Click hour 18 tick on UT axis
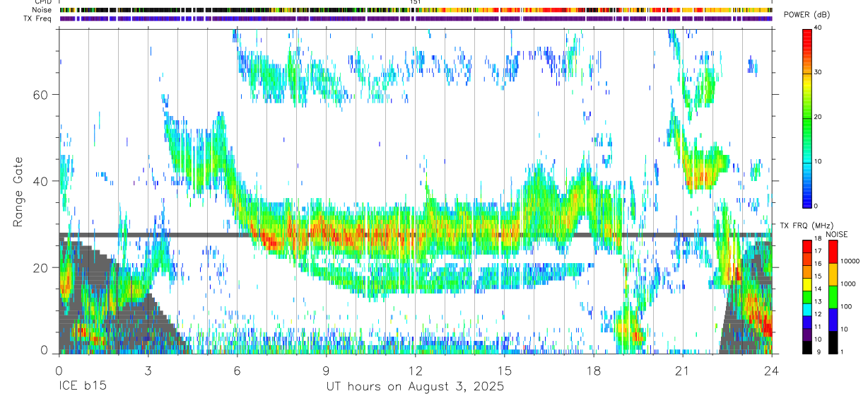The height and width of the screenshot is (401, 868). tap(594, 370)
